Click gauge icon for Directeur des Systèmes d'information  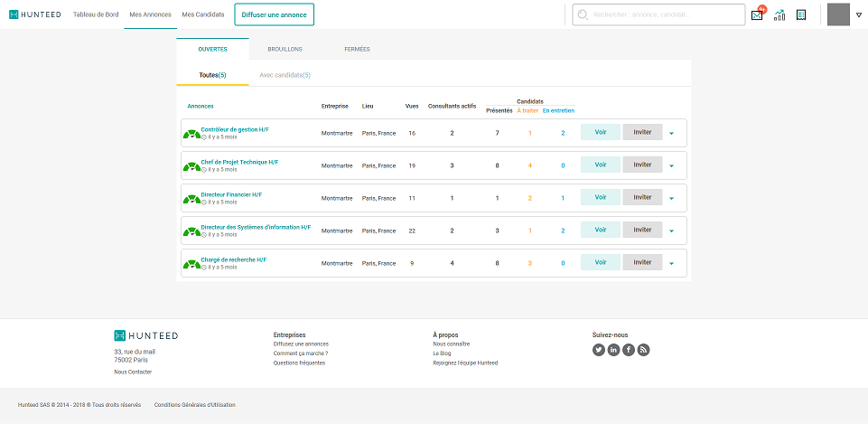[x=191, y=231]
